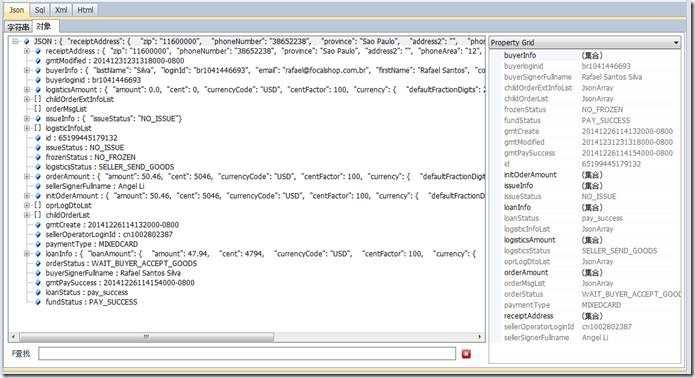Image resolution: width=695 pixels, height=378 pixels.
Task: Select loanInfo property in Property Grid
Action: 517,207
